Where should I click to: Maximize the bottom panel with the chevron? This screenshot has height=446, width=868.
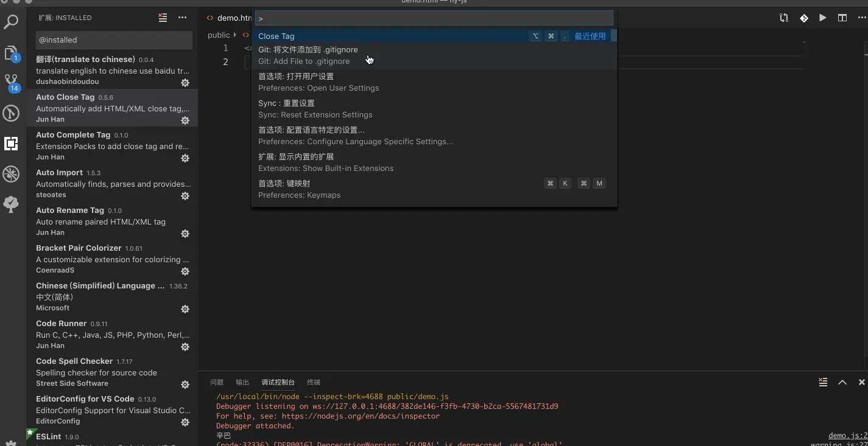click(842, 382)
